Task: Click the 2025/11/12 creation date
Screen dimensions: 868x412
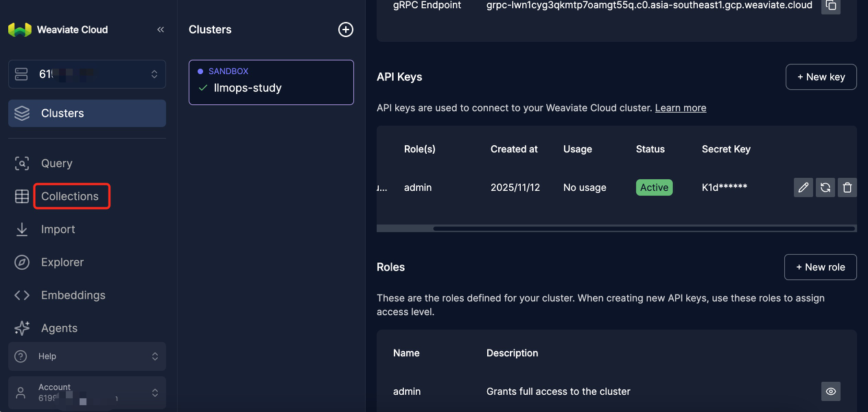Action: (x=515, y=187)
